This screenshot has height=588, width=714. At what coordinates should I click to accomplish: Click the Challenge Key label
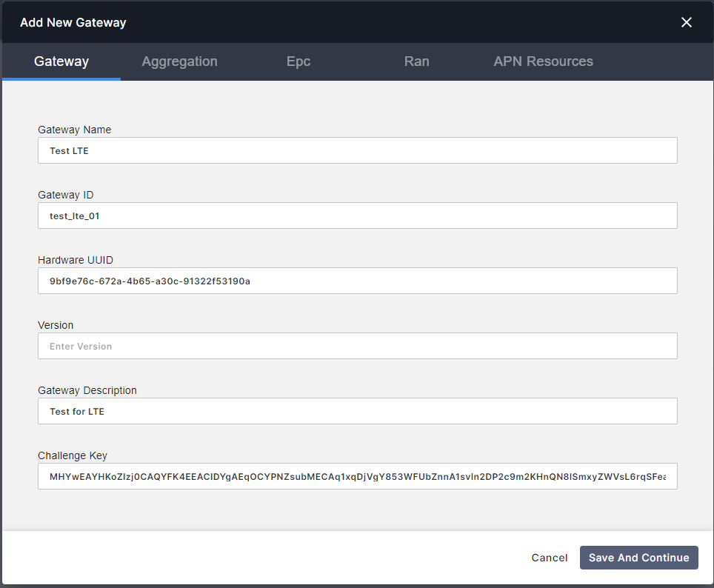(x=73, y=455)
